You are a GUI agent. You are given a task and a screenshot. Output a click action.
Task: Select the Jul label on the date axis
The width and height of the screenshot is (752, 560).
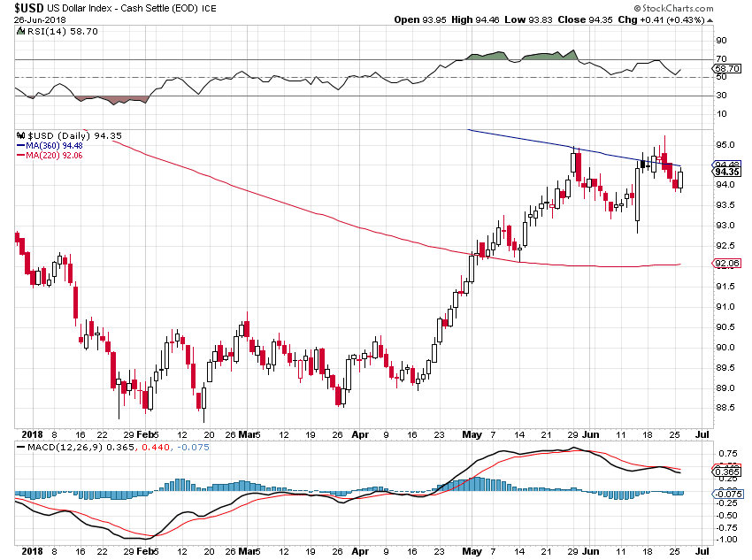tap(702, 435)
